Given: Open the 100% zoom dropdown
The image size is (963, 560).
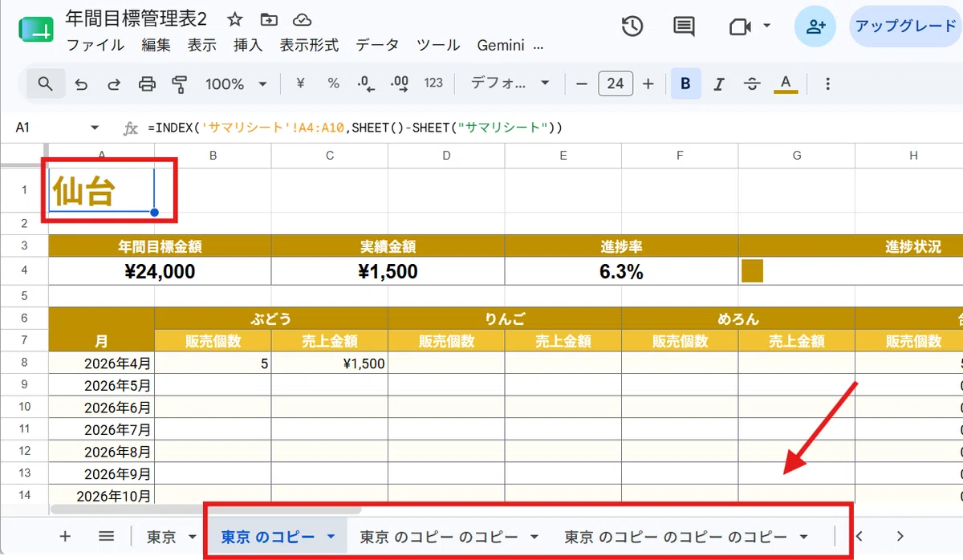Looking at the screenshot, I should [x=236, y=83].
